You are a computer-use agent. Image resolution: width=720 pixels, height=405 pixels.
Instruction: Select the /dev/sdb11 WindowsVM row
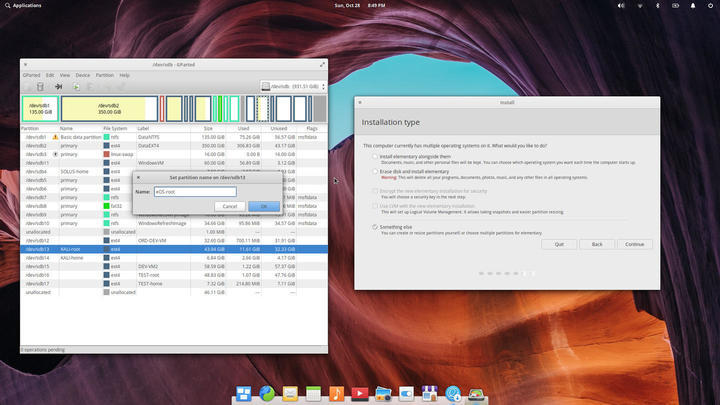174,163
